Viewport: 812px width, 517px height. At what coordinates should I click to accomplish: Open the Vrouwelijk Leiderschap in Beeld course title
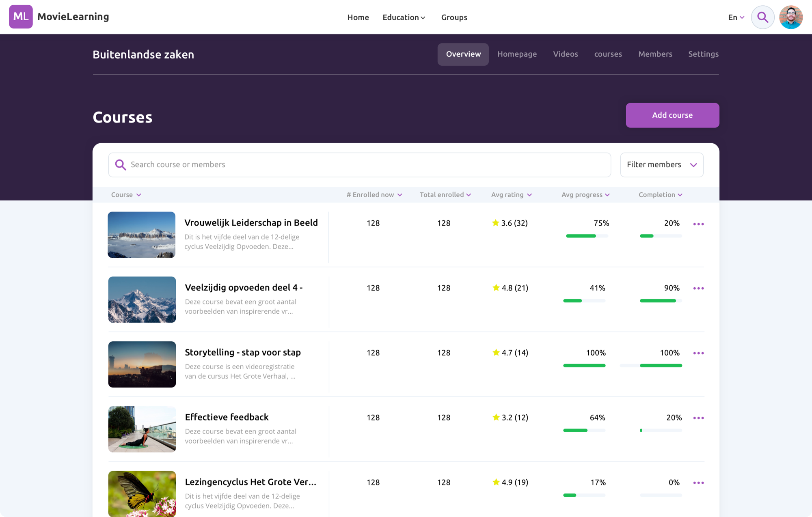251,223
